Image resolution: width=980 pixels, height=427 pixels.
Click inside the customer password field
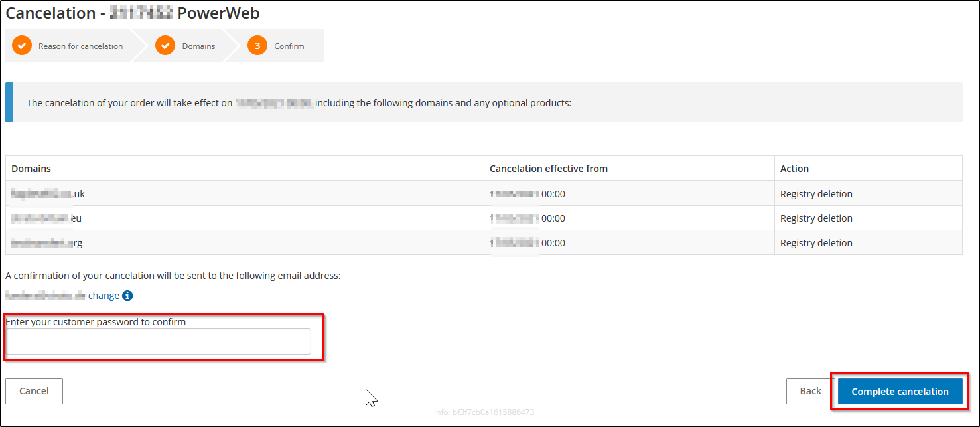tap(159, 341)
